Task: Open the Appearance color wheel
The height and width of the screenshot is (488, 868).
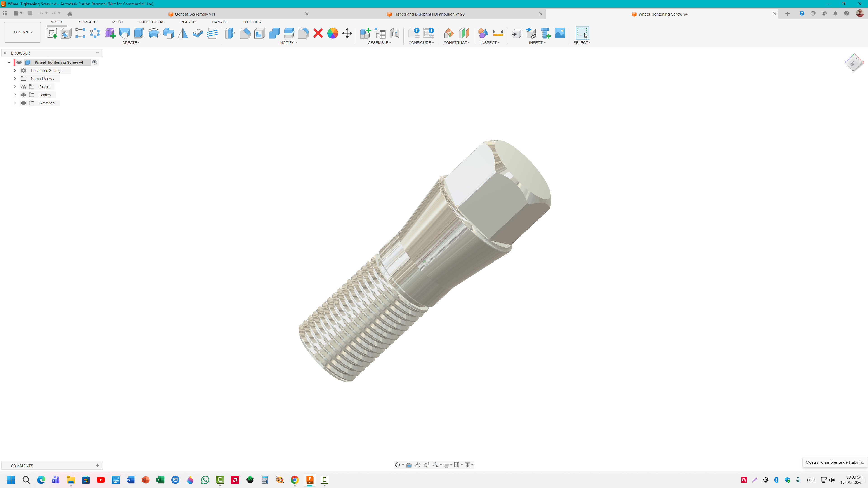Action: click(332, 33)
